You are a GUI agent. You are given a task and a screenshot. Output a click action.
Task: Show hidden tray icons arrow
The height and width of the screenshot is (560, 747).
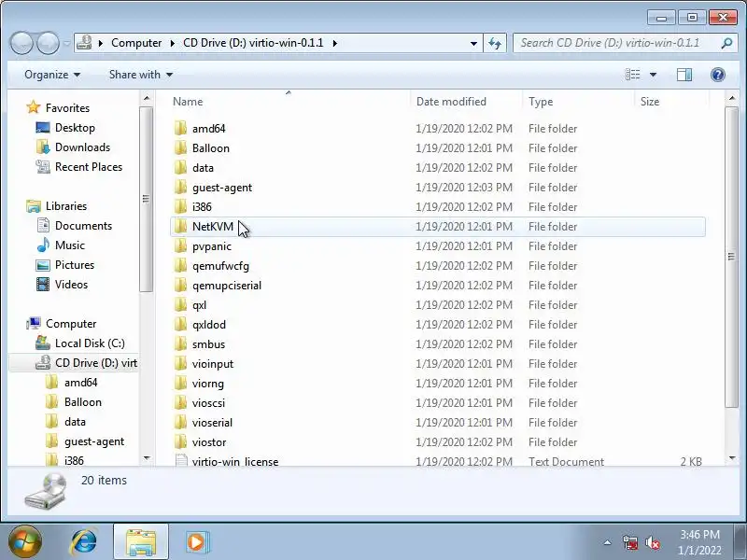pyautogui.click(x=608, y=542)
